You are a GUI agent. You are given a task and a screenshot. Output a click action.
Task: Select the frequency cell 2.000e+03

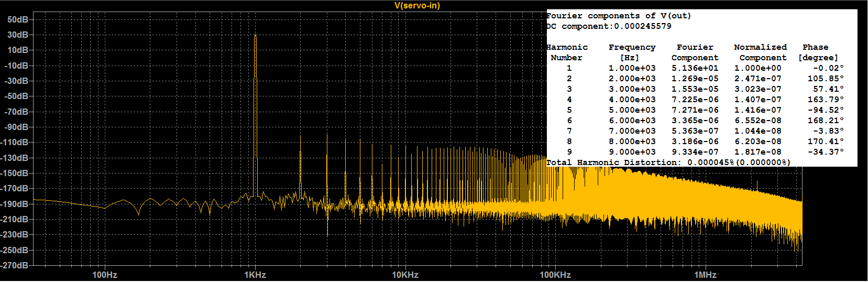point(632,79)
